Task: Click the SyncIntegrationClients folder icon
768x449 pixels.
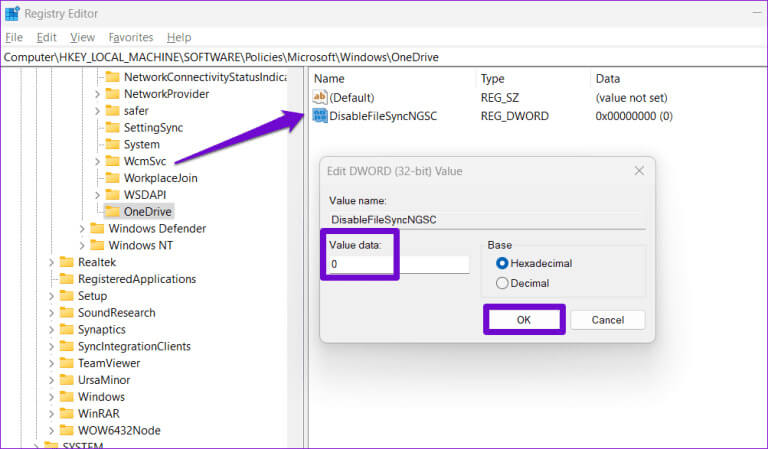Action: (x=67, y=346)
